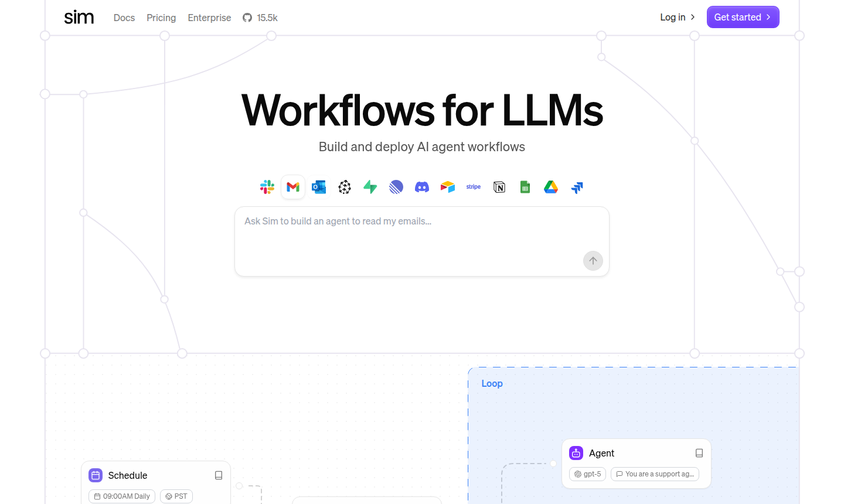Image resolution: width=844 pixels, height=504 pixels.
Task: Select the Supabase integration icon
Action: click(x=370, y=187)
